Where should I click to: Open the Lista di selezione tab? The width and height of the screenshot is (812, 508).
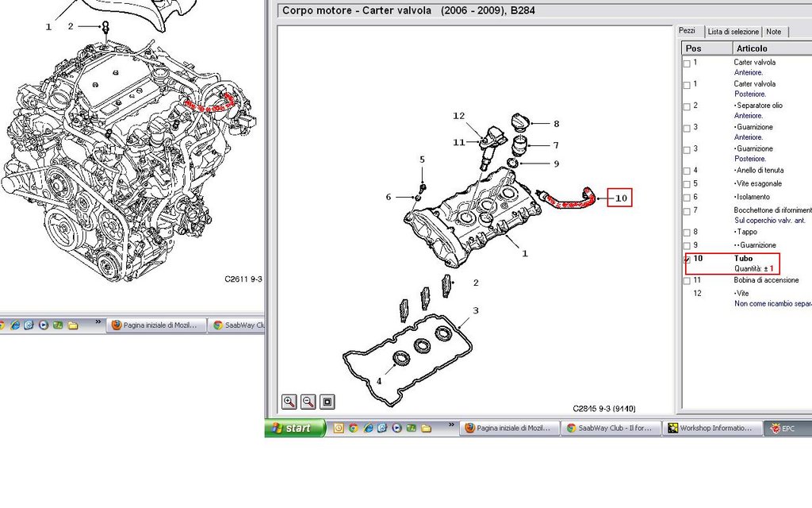[733, 32]
